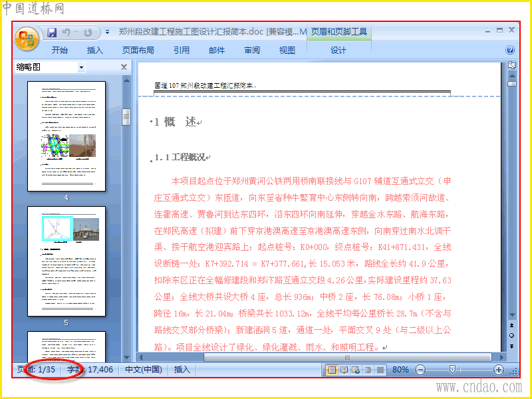Open the 开始 ribbon tab
This screenshot has height=399, width=532.
tap(60, 51)
